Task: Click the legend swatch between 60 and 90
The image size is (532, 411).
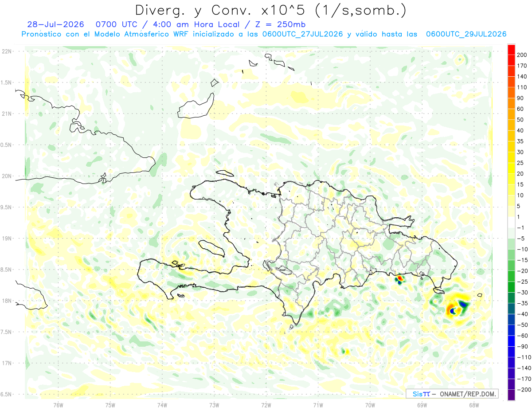Action: tap(511, 103)
